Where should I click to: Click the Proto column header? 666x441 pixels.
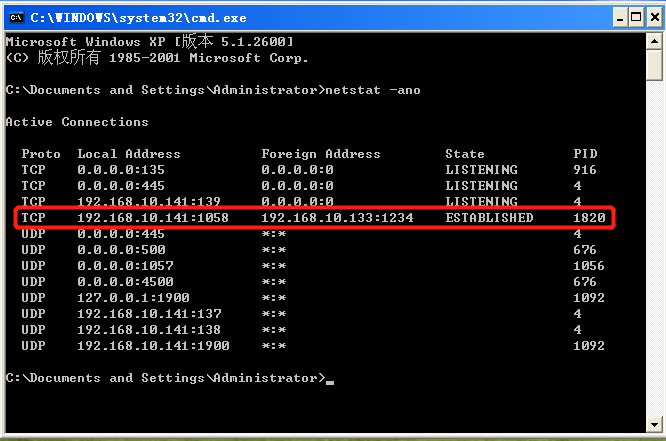tap(41, 154)
